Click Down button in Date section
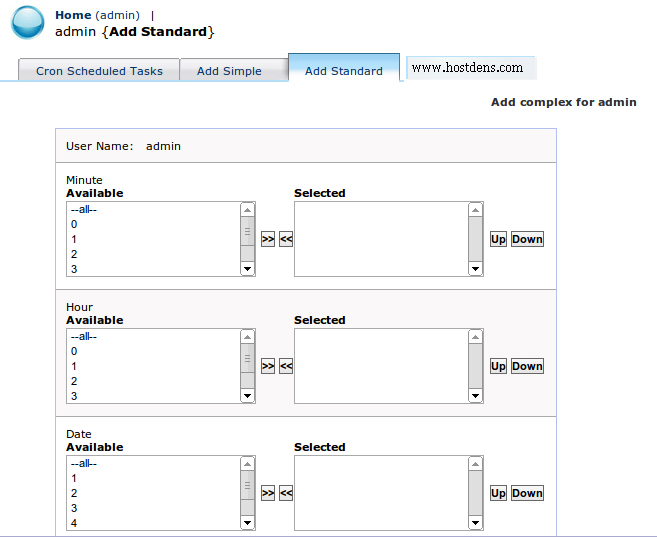Screen dimensions: 657x537 [x=527, y=493]
